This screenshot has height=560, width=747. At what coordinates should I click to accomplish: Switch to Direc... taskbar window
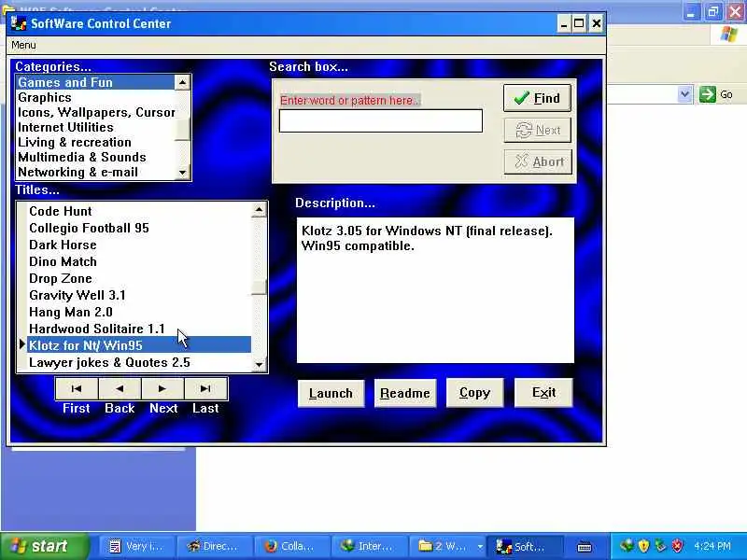[x=214, y=546]
